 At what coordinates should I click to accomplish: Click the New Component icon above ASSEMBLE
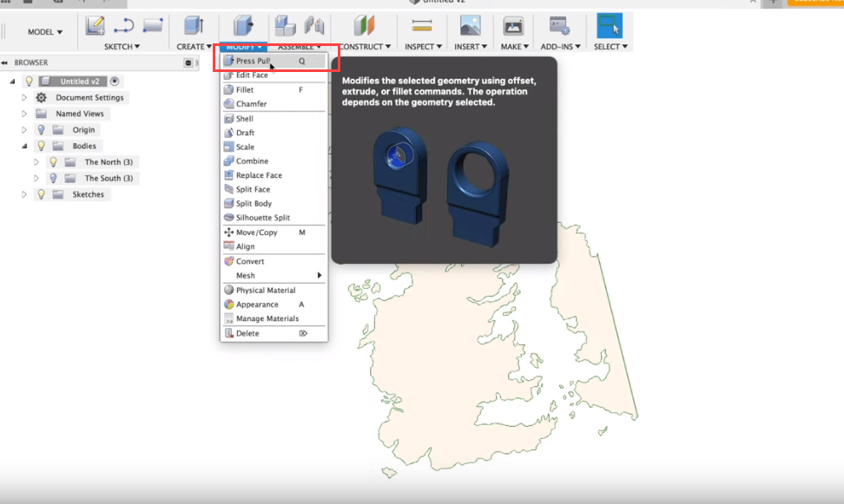pyautogui.click(x=285, y=25)
